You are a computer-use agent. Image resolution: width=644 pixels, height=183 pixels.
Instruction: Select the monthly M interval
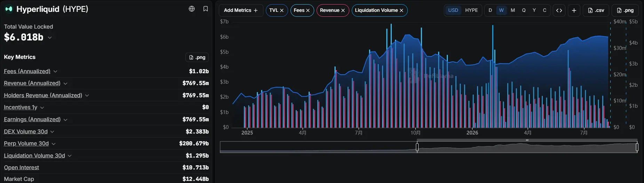tap(513, 10)
